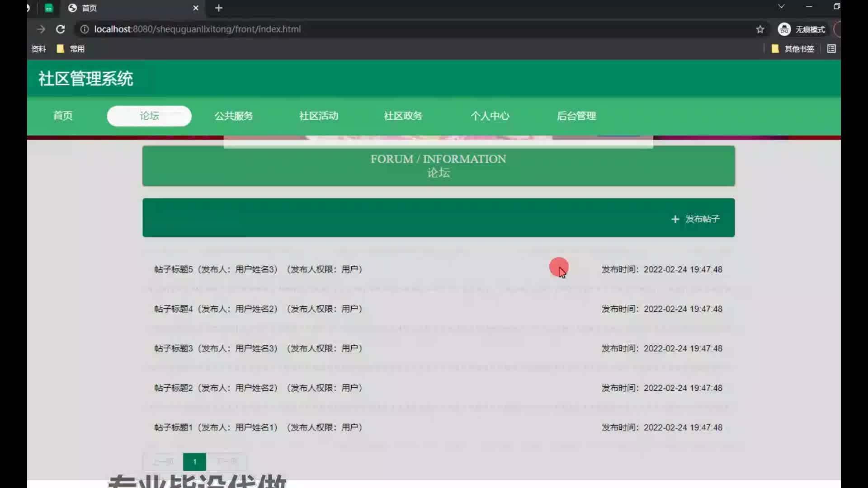868x488 pixels.
Task: Switch to 社区活动 section
Action: coord(319,116)
